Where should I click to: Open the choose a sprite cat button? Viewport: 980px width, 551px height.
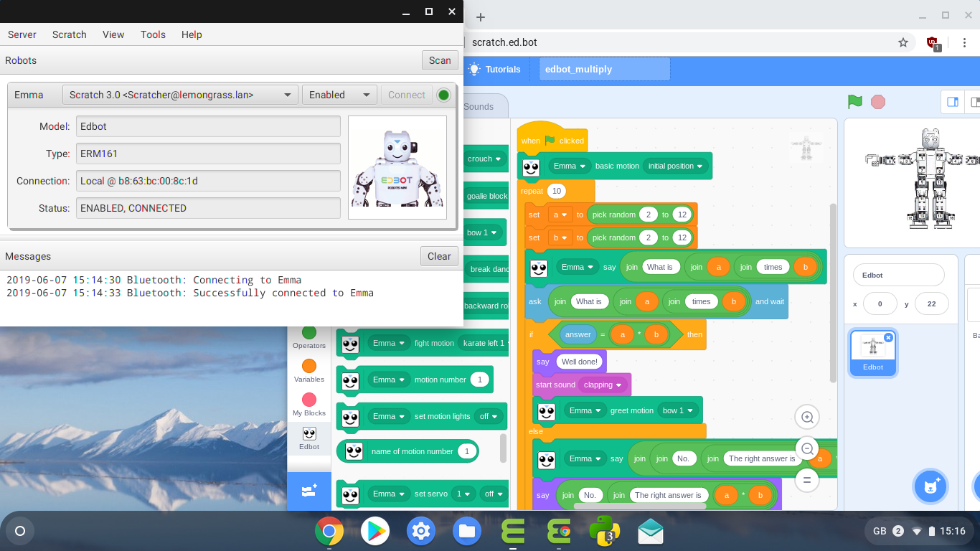(930, 487)
